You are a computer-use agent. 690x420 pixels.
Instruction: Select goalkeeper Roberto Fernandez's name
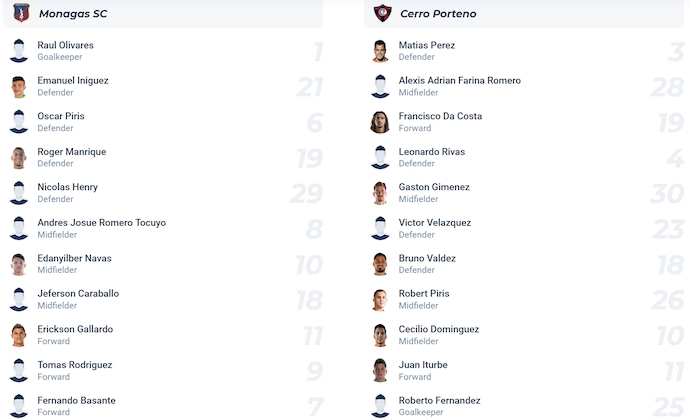(x=439, y=400)
